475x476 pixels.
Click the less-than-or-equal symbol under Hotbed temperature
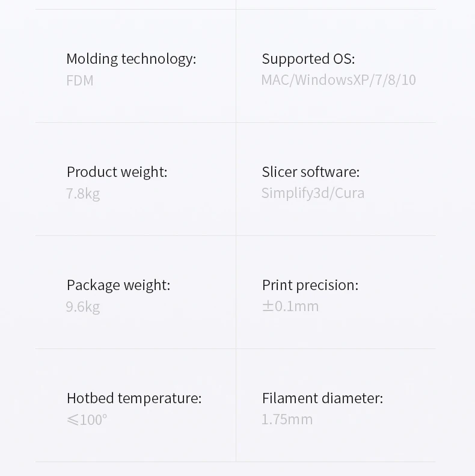point(73,420)
